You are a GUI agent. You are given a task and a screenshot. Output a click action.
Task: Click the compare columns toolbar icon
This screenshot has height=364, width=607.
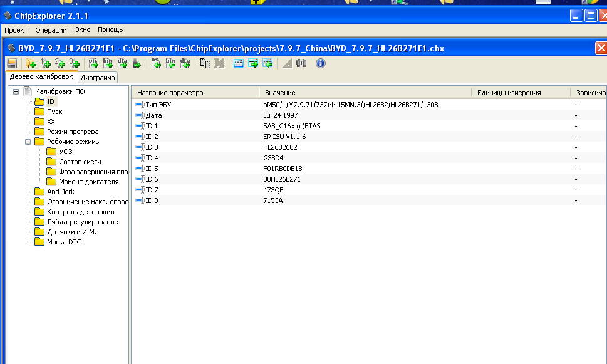(205, 63)
